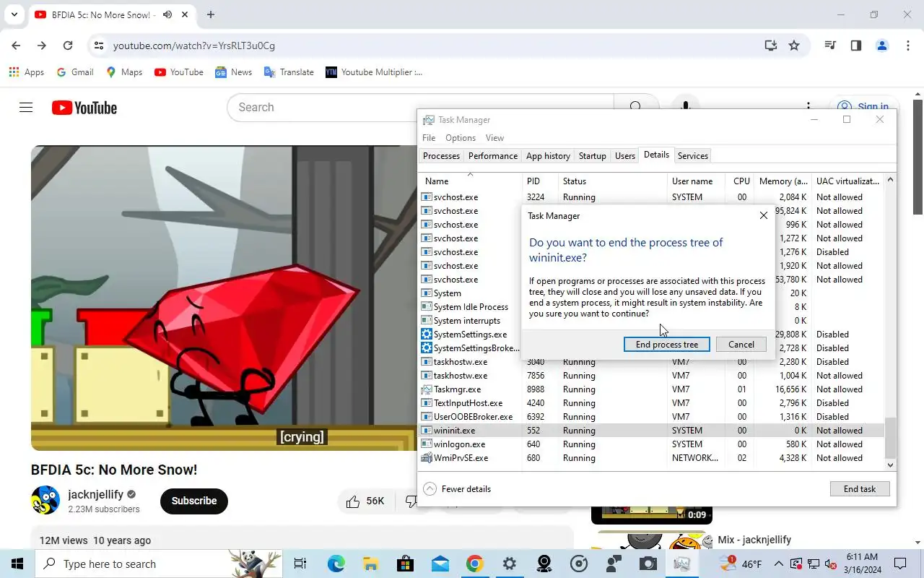Open Chrome side panel

856,46
